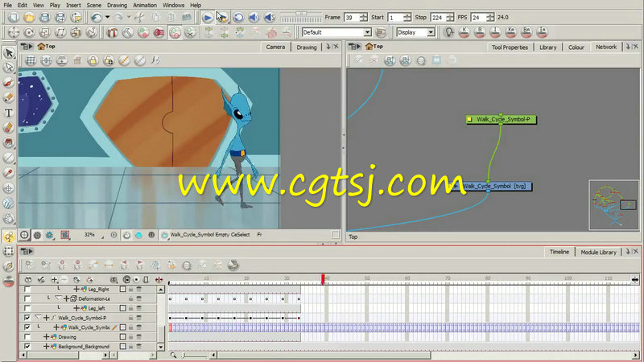Open the Windows menu
The height and width of the screenshot is (362, 644).
pos(173,5)
